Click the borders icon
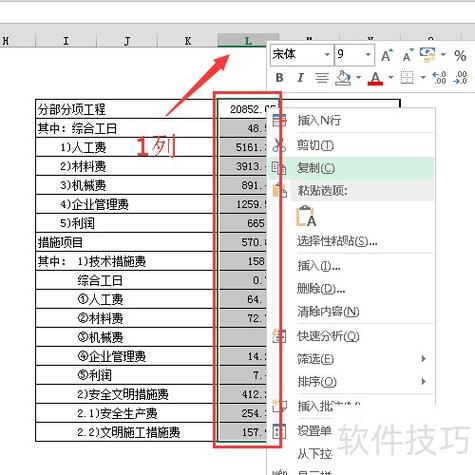 click(x=407, y=78)
